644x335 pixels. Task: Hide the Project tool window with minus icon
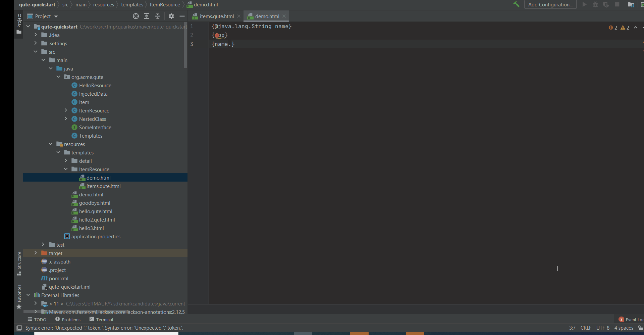point(182,16)
